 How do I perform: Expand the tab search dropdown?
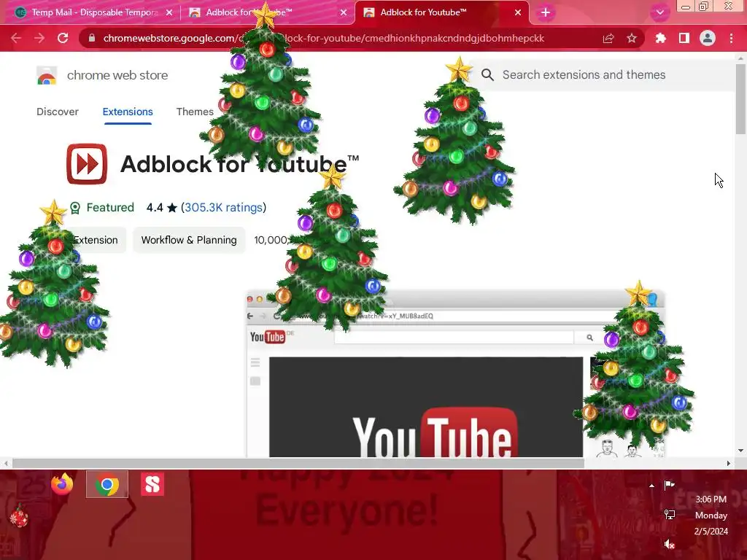[659, 12]
